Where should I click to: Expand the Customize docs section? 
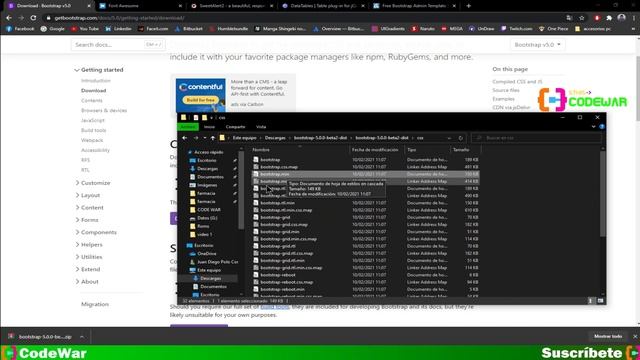point(93,183)
